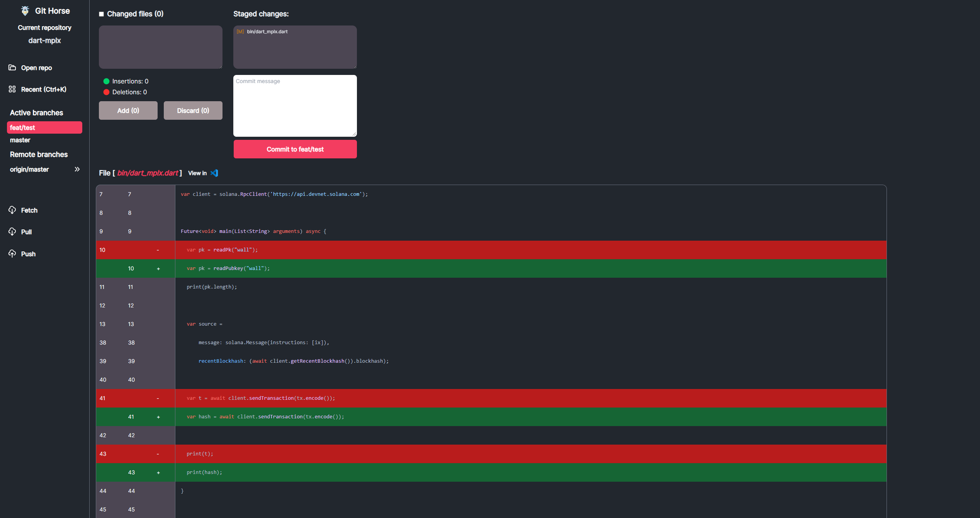This screenshot has width=980, height=518.
Task: Click Commit to feat/test button
Action: pos(295,149)
